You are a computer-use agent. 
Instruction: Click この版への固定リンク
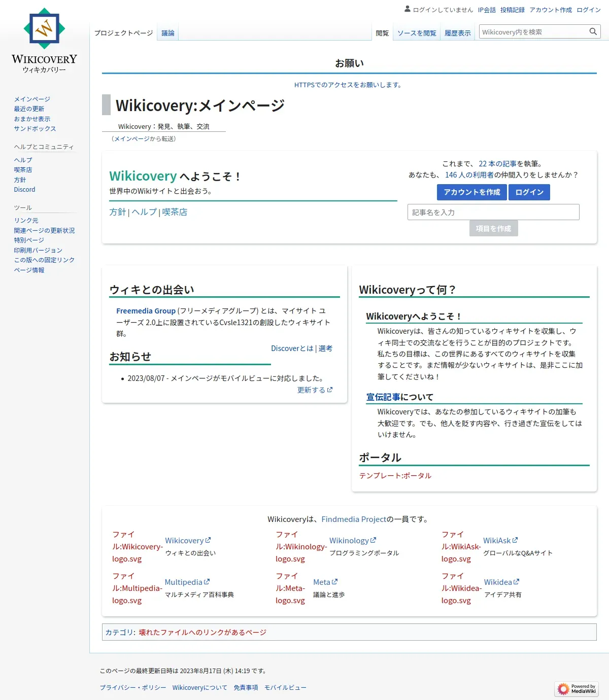click(x=44, y=260)
